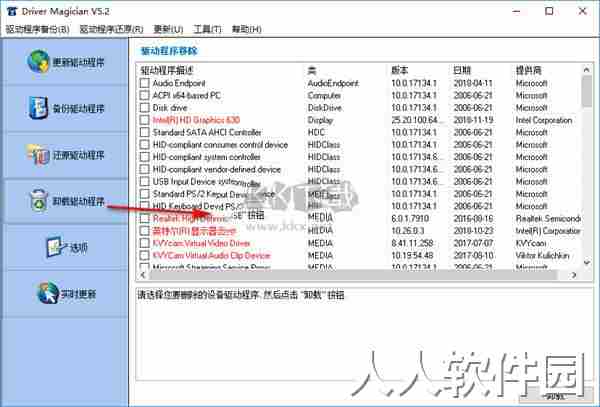Sort by the 类 column header

[x=311, y=70]
